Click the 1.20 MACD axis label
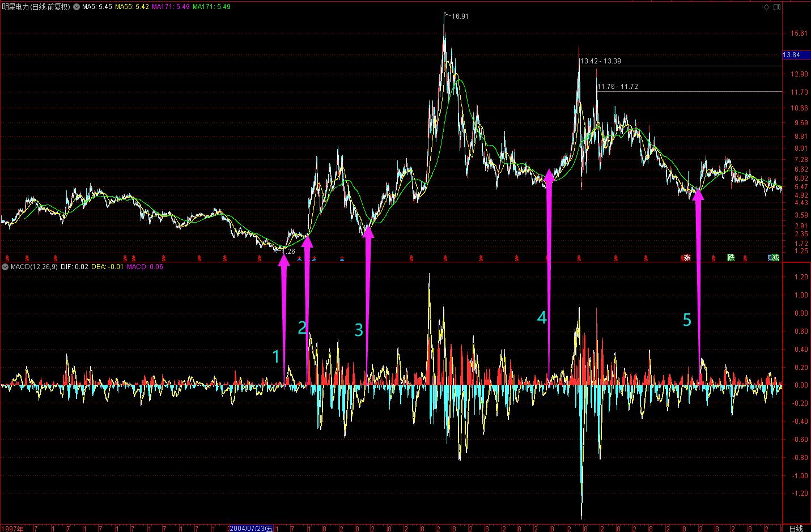This screenshot has height=532, width=811. [x=801, y=277]
